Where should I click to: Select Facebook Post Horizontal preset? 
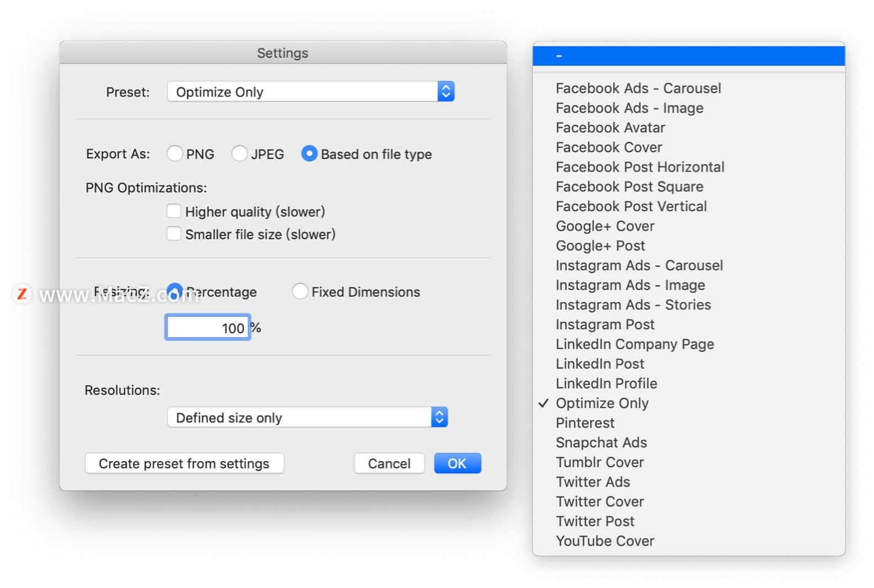coord(689,167)
